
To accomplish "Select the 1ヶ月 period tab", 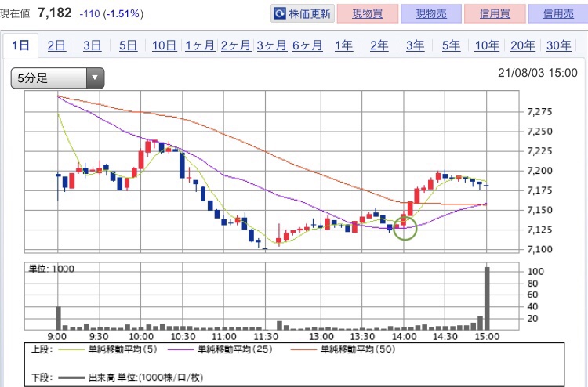I will [x=200, y=45].
